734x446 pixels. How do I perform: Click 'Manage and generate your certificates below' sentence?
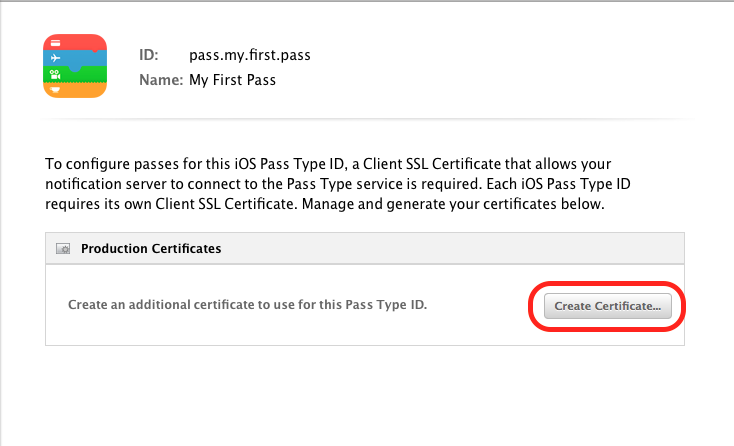click(x=453, y=205)
